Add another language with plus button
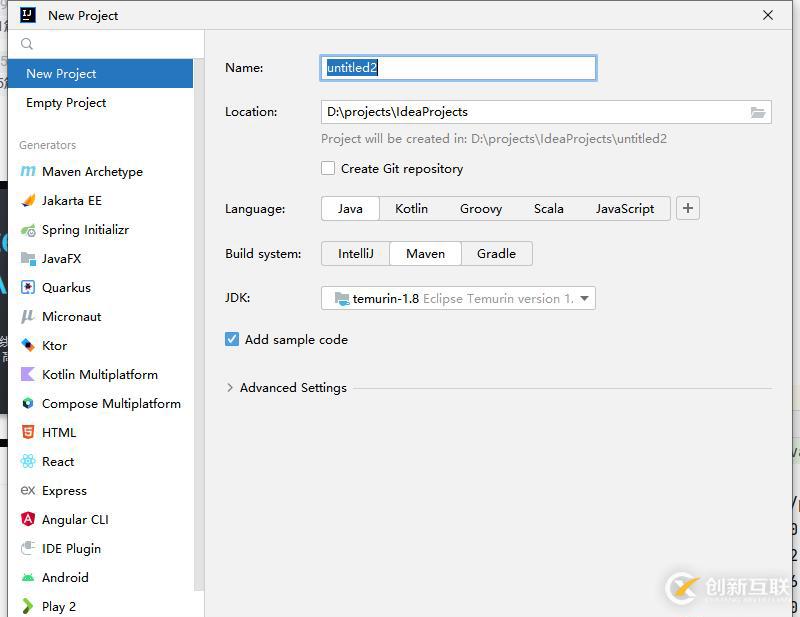800x617 pixels. [688, 208]
